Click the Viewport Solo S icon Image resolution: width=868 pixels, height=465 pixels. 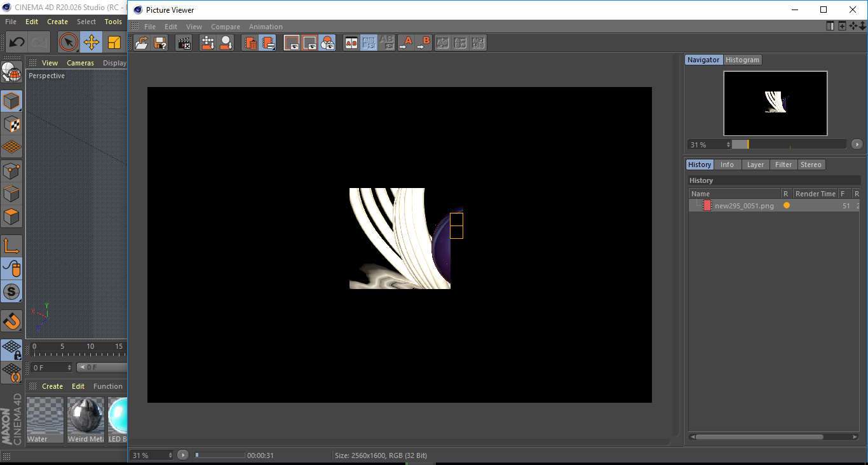click(11, 292)
